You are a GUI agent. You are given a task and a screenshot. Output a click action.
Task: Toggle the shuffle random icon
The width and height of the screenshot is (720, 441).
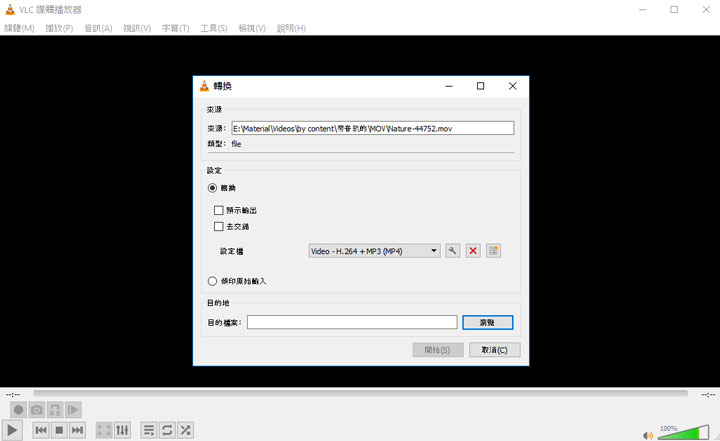[x=186, y=430]
